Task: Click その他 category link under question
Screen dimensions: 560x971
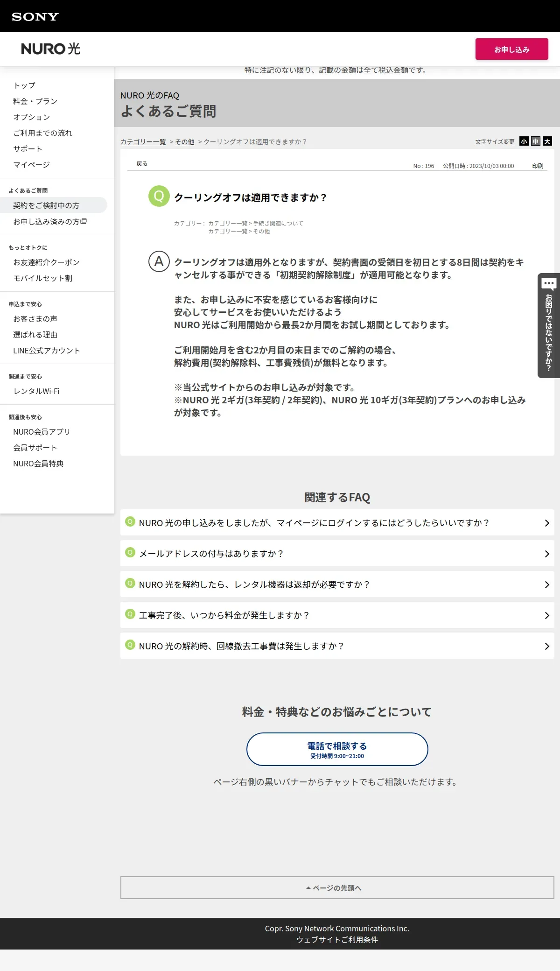Action: (261, 231)
